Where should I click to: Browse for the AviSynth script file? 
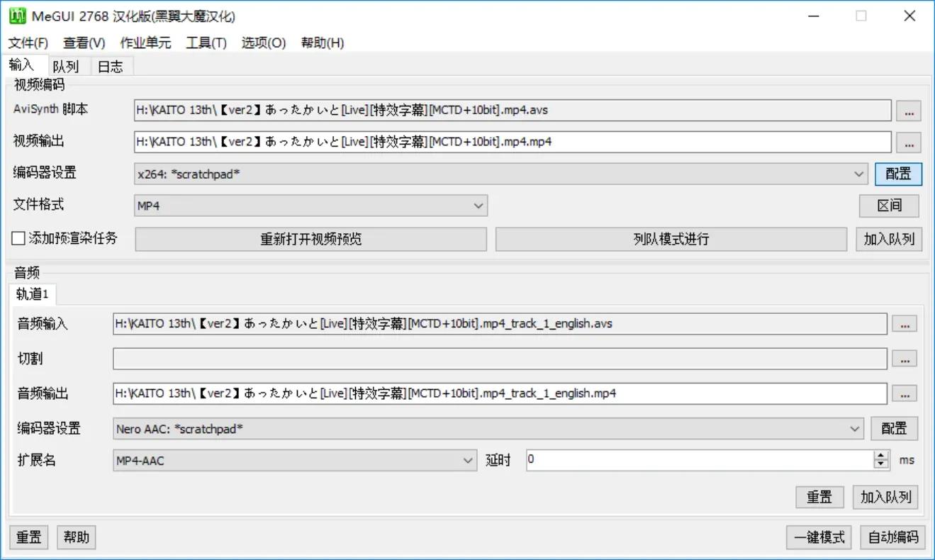pos(908,110)
